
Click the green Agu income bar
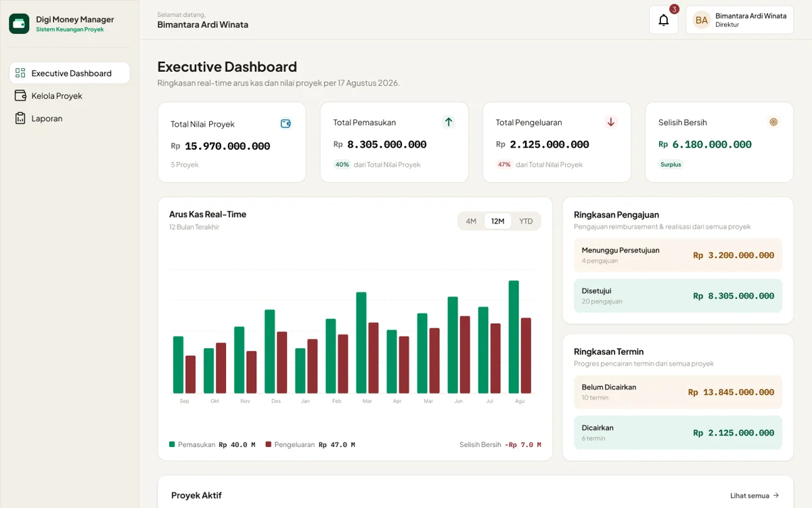[514, 337]
